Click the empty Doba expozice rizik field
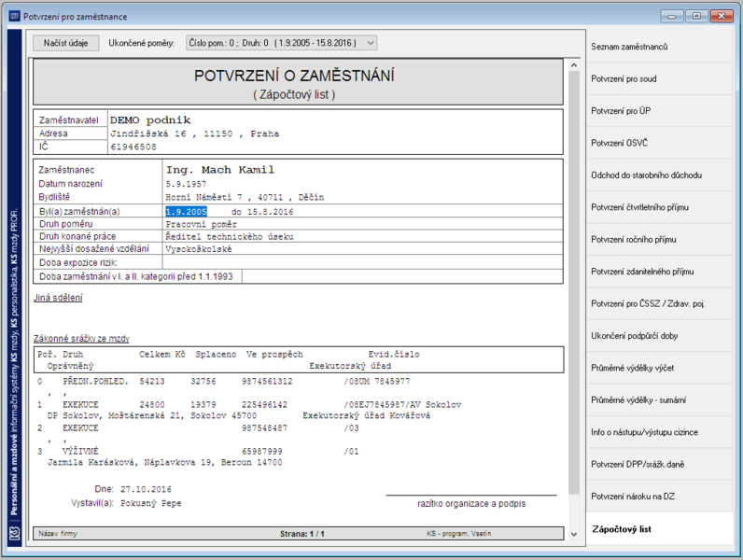743x560 pixels. tap(362, 262)
